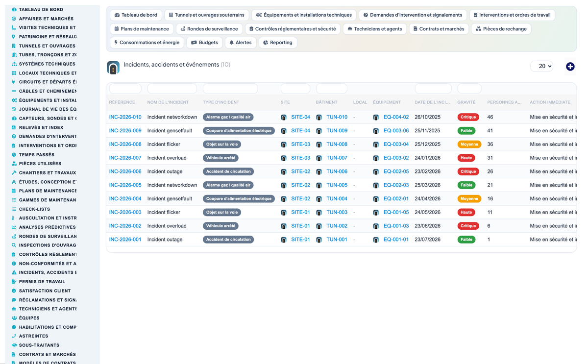Click the Équipes people icon in the sidebar
588x364 pixels.
pos(14,318)
